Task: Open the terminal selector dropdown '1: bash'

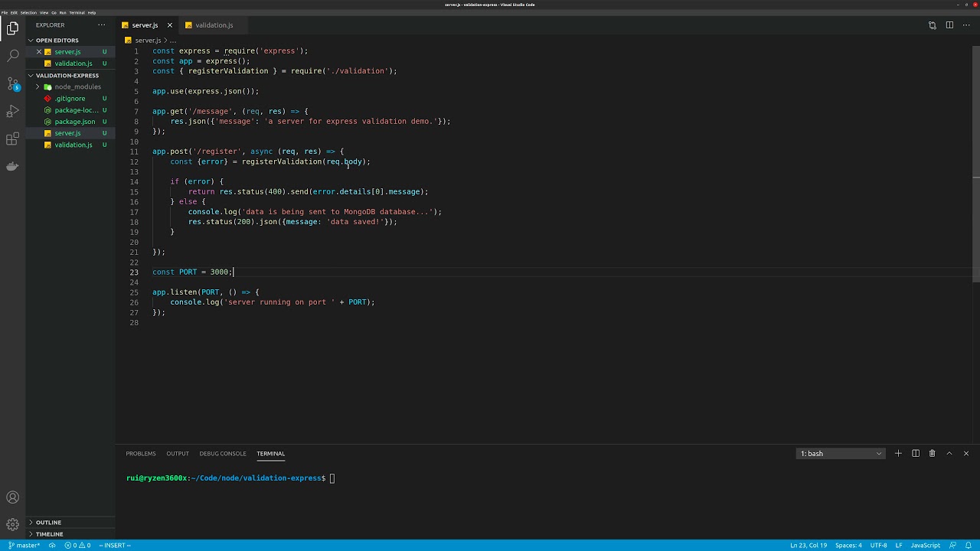Action: (841, 453)
